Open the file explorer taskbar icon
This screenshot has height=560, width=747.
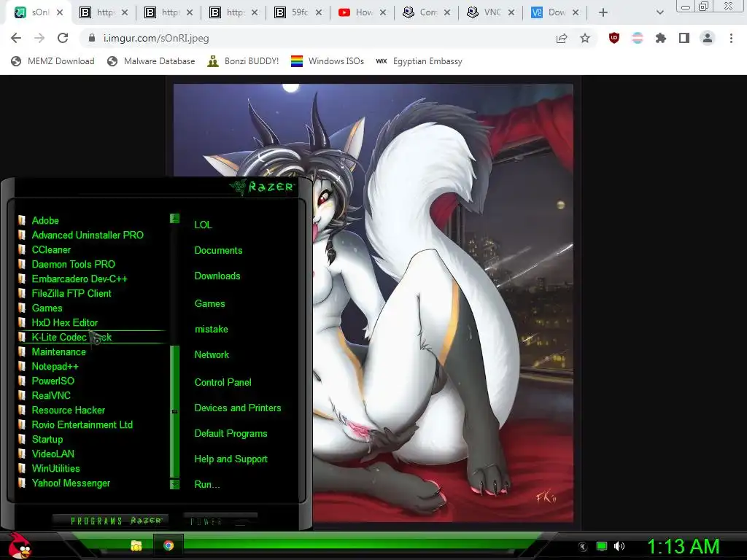[136, 545]
